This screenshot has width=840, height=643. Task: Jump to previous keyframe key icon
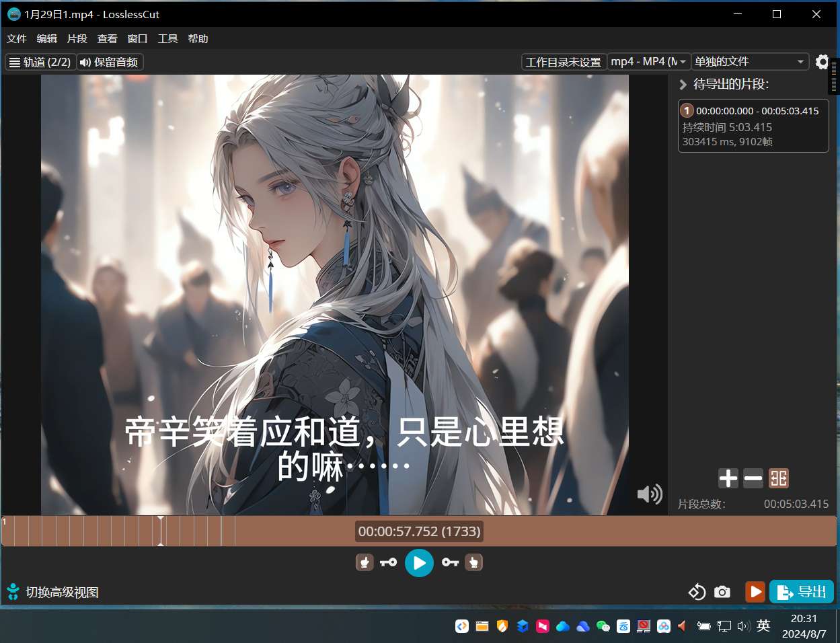(x=388, y=562)
